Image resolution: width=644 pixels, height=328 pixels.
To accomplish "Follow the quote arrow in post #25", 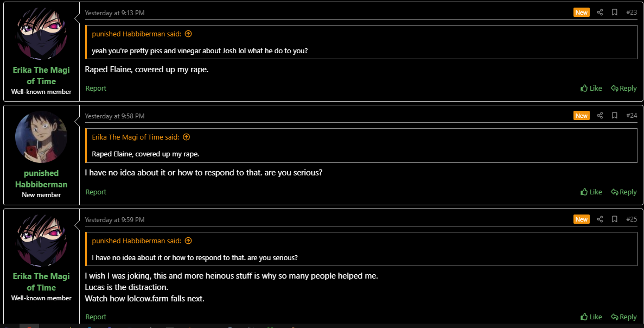I will [x=188, y=241].
